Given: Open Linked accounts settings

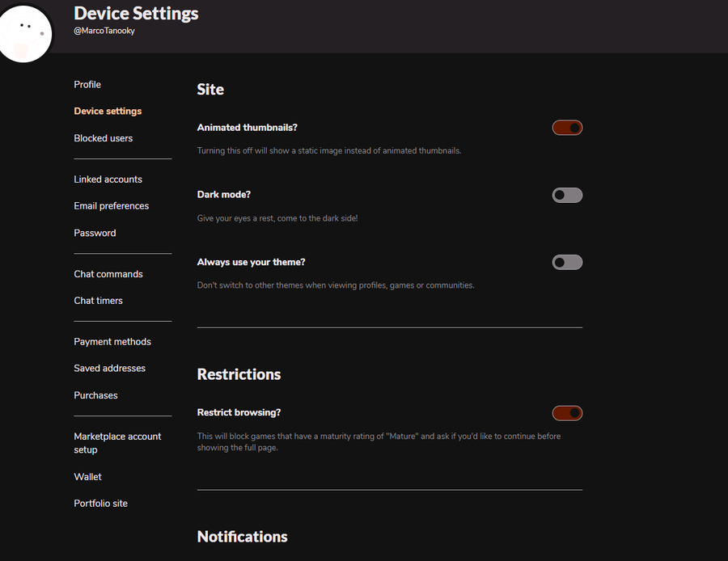Looking at the screenshot, I should (108, 179).
